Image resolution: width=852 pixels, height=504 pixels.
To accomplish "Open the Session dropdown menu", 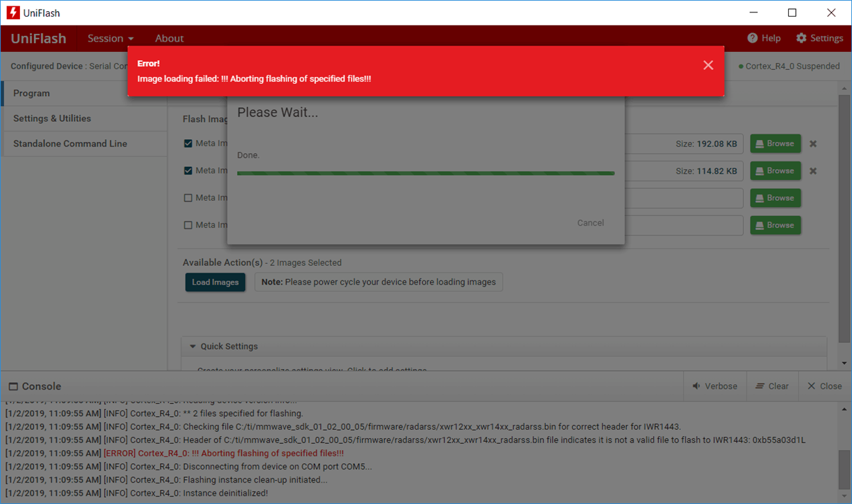I will coord(111,38).
